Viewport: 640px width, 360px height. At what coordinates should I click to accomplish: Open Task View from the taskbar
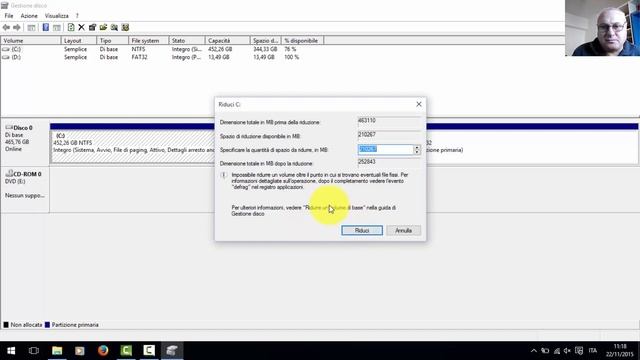click(x=34, y=351)
